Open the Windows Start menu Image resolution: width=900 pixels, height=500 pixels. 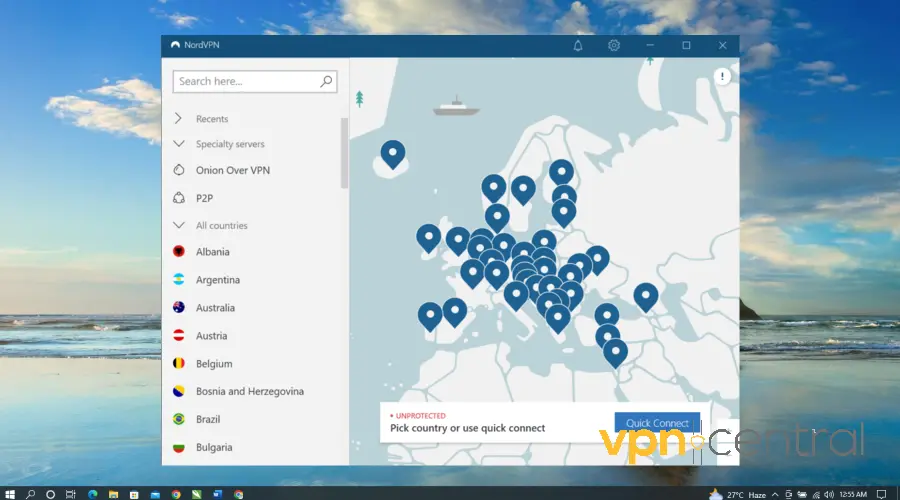pyautogui.click(x=10, y=494)
